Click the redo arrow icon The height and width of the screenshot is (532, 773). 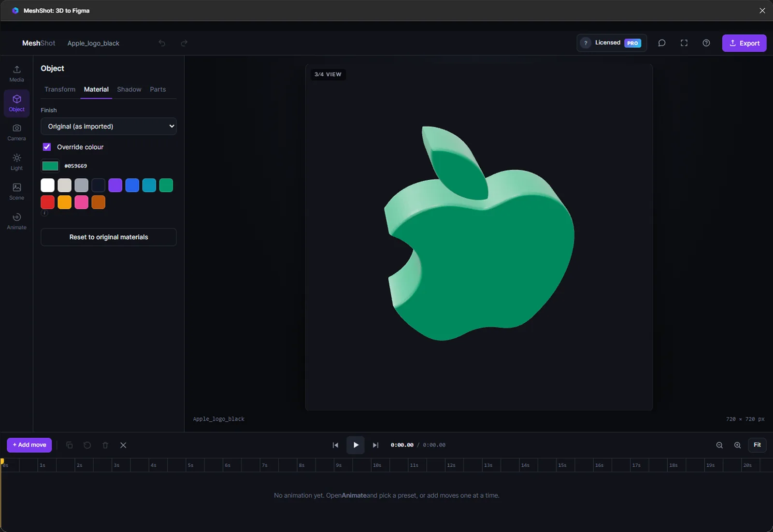pos(184,43)
